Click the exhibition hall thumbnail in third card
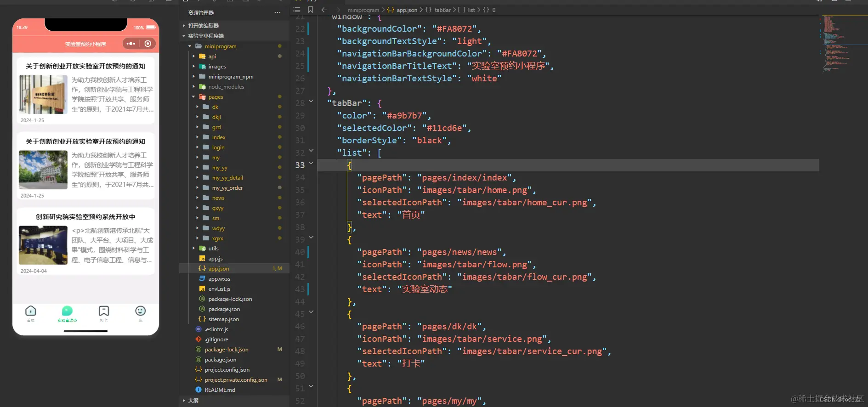 (43, 245)
